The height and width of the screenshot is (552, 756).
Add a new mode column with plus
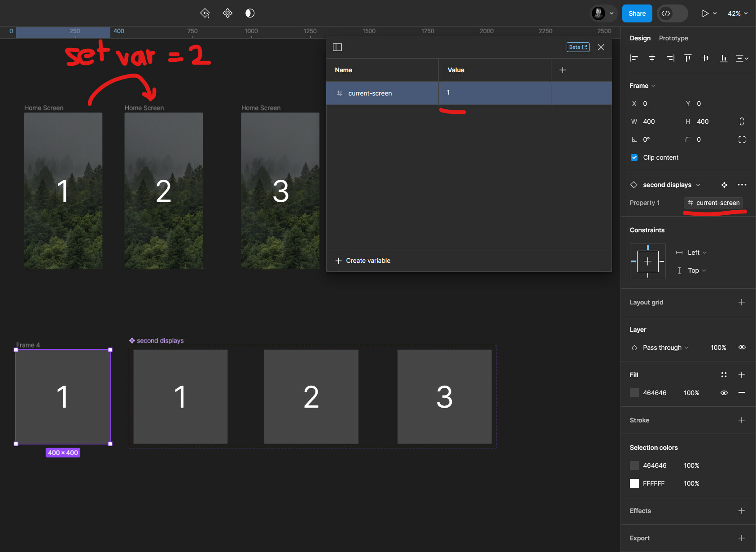[x=563, y=70]
